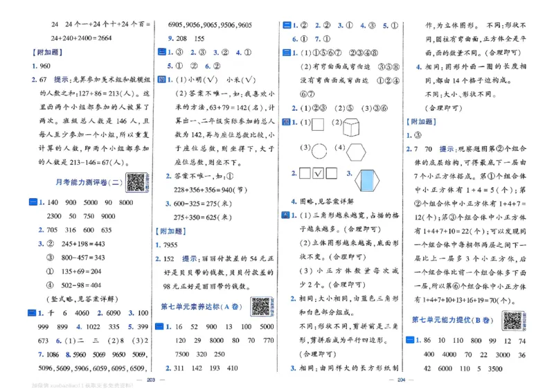Click the equation '800-457=343'

pos(83,258)
